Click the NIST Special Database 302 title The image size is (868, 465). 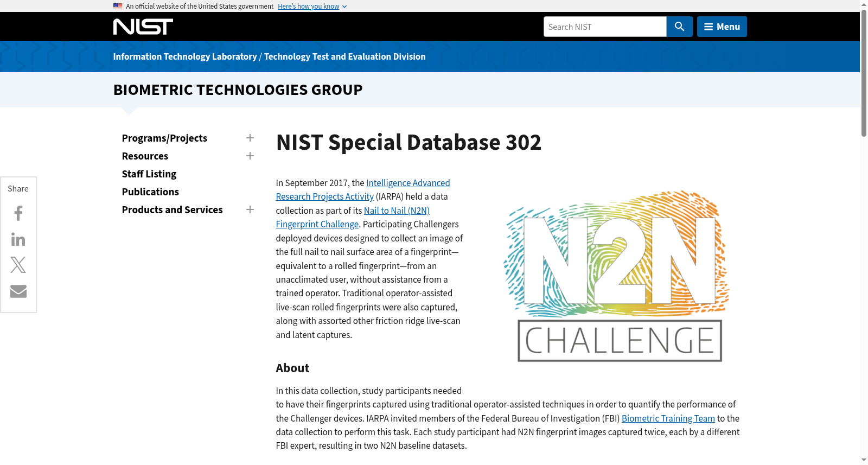[409, 142]
